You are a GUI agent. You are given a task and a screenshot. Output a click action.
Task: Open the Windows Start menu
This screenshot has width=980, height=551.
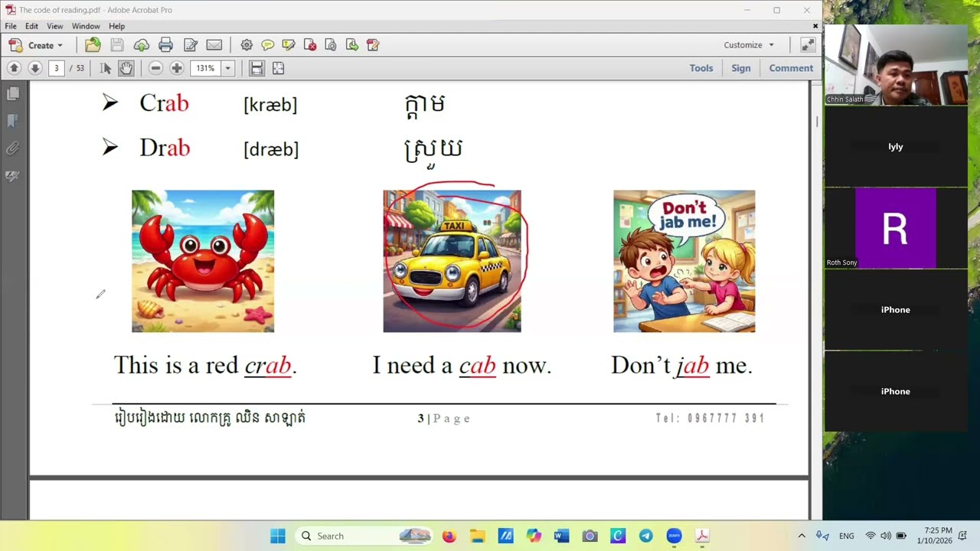[278, 536]
